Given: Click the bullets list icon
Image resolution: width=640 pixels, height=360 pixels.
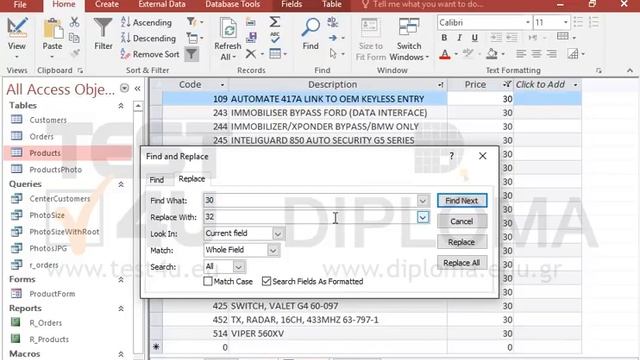Looking at the screenshot, I should click(x=578, y=22).
